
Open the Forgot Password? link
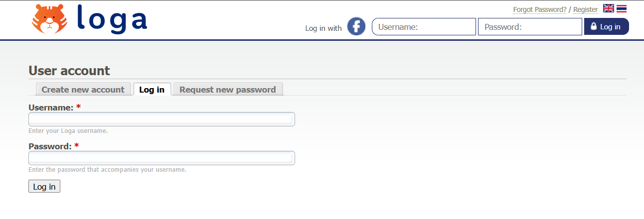click(539, 9)
